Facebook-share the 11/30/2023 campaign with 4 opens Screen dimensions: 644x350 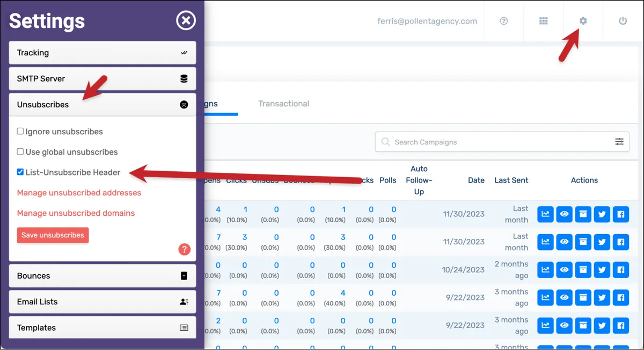point(620,214)
